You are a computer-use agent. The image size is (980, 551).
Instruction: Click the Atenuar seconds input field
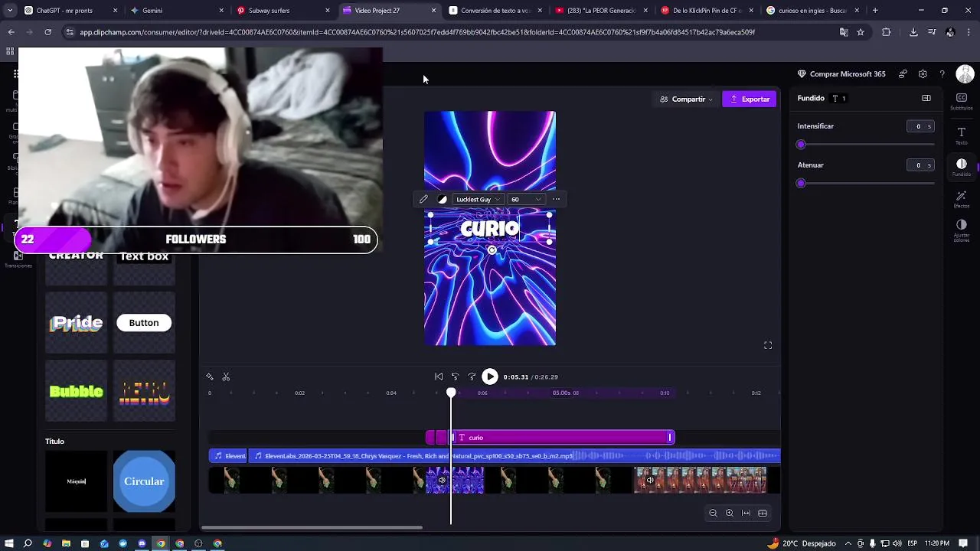(920, 165)
